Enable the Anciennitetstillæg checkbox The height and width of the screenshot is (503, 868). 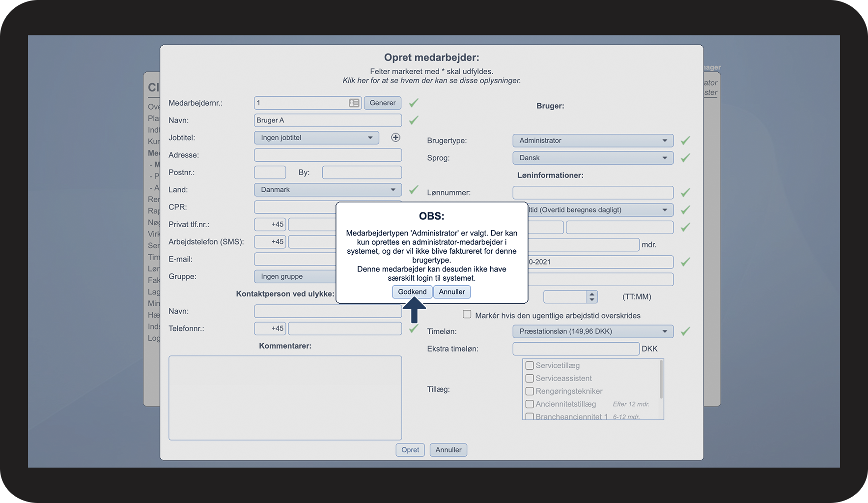530,404
